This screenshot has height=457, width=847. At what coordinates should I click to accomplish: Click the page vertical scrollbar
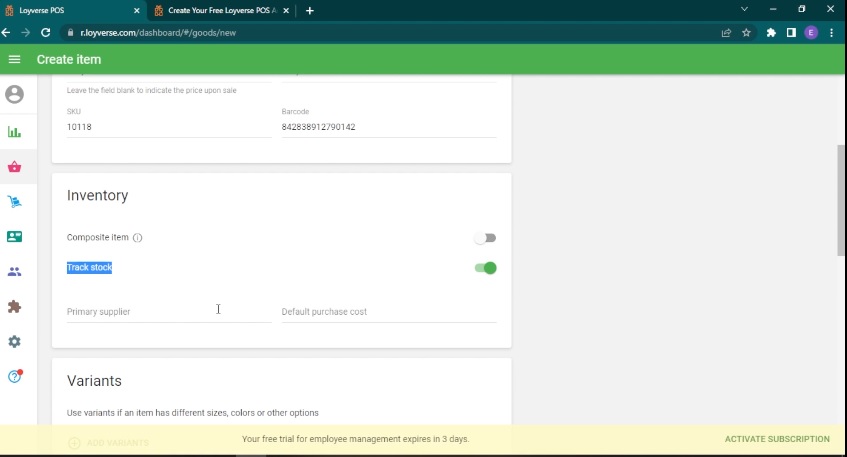[841, 200]
